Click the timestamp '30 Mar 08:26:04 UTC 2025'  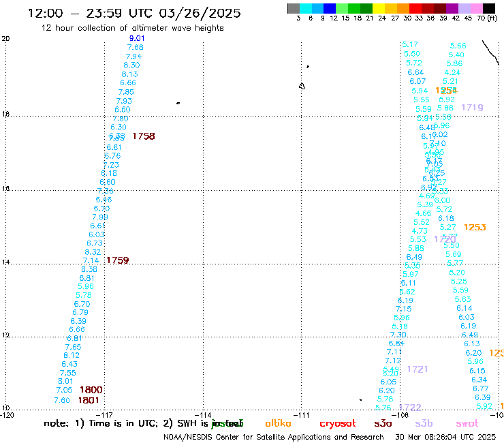pos(445,437)
